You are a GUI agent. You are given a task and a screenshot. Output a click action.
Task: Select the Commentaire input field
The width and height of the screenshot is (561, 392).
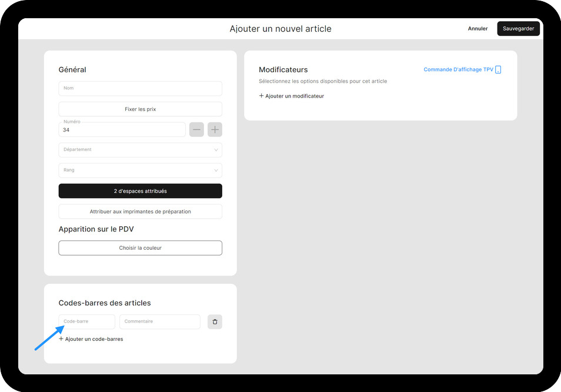(159, 322)
